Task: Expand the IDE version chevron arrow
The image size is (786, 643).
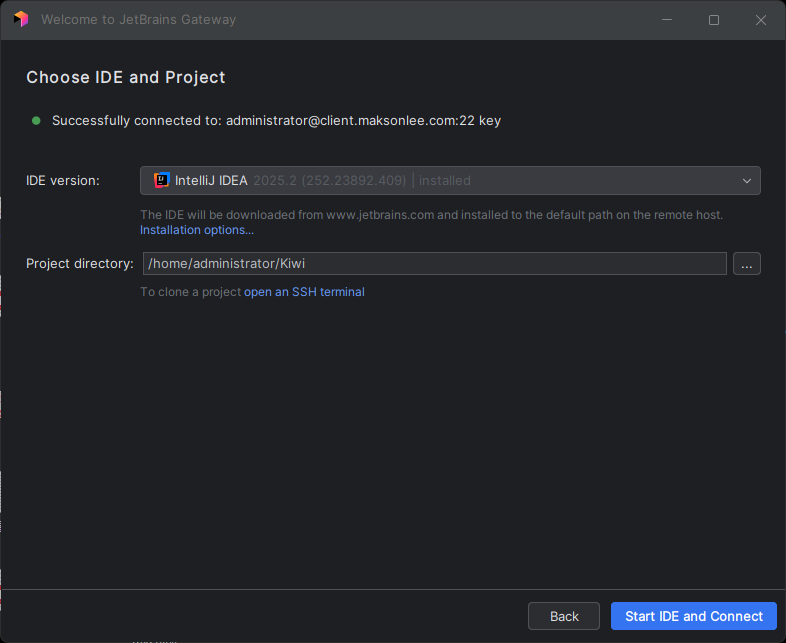Action: tap(747, 181)
